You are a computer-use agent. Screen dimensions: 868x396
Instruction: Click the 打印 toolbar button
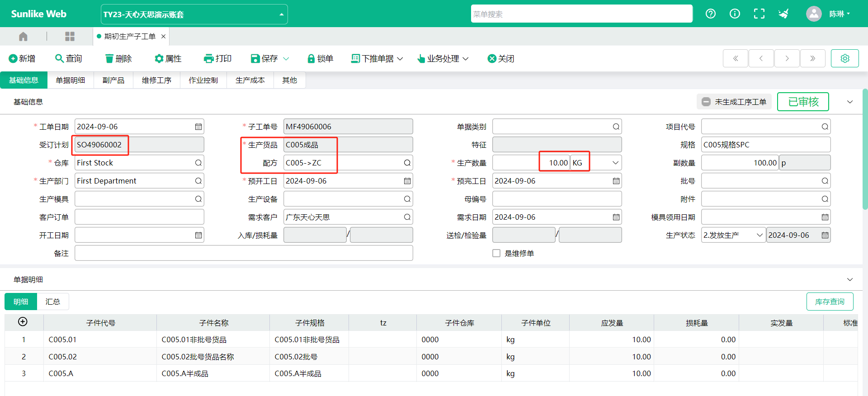[218, 58]
